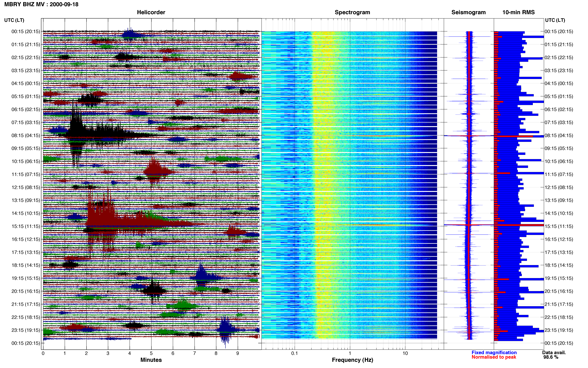Click the Helicorder axis label 15:15 (11:15)
This screenshot has height=368, width=588.
pyautogui.click(x=26, y=226)
